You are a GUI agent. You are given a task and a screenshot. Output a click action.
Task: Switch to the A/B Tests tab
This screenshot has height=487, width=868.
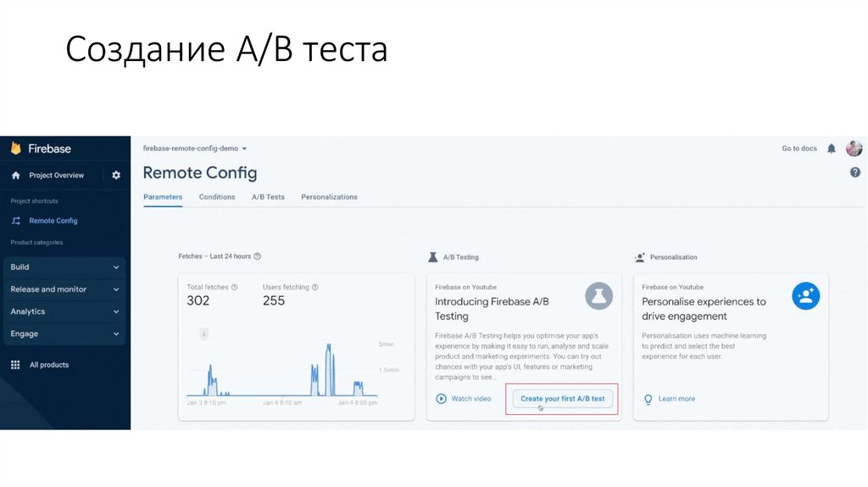point(268,197)
